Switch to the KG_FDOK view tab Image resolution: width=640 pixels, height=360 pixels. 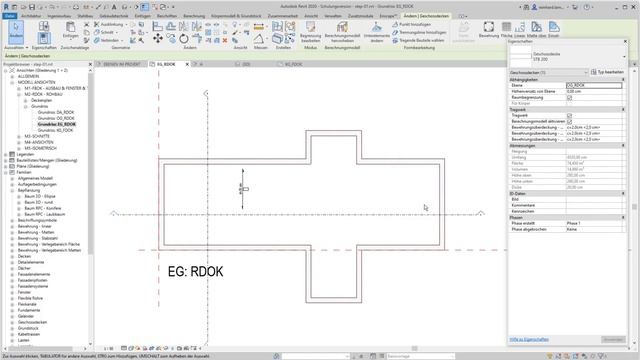click(x=293, y=64)
